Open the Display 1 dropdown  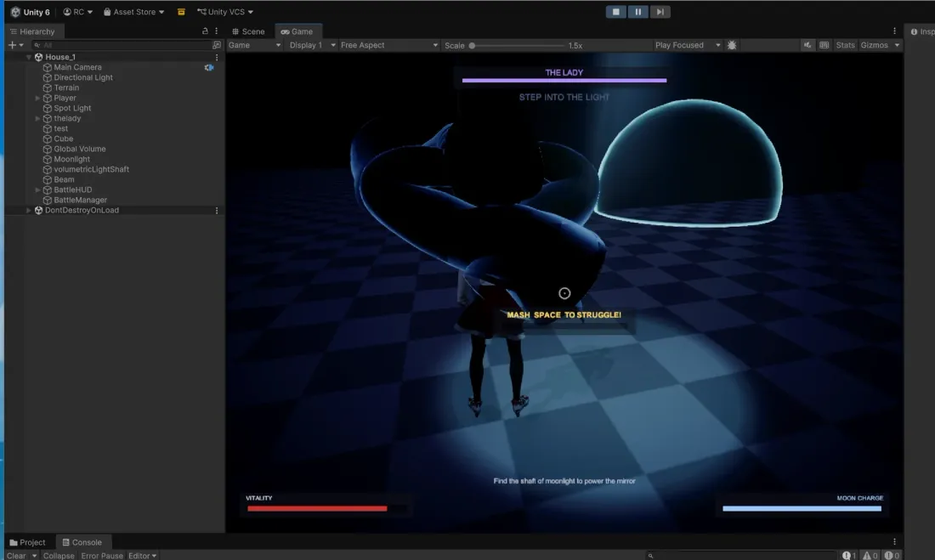[312, 45]
